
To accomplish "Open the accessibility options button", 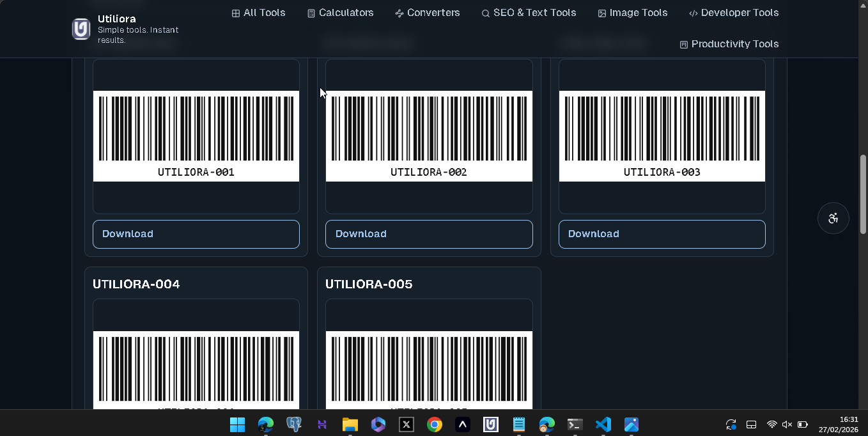I will tap(833, 218).
